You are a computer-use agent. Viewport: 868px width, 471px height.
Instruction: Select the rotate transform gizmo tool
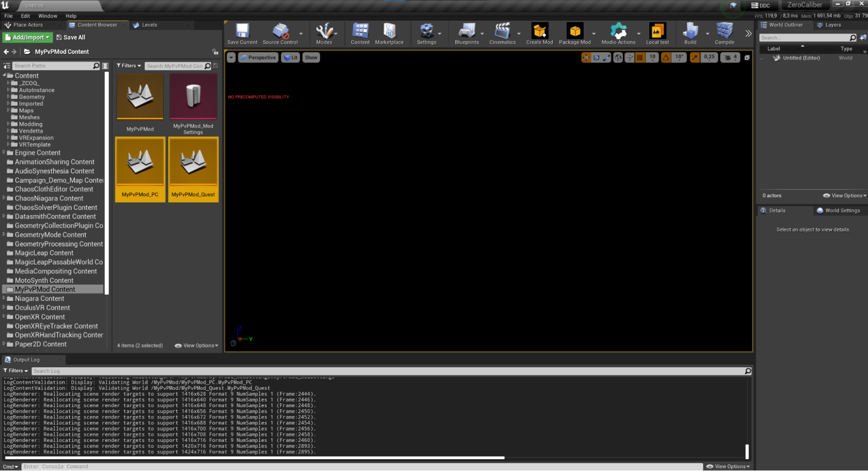click(x=596, y=57)
